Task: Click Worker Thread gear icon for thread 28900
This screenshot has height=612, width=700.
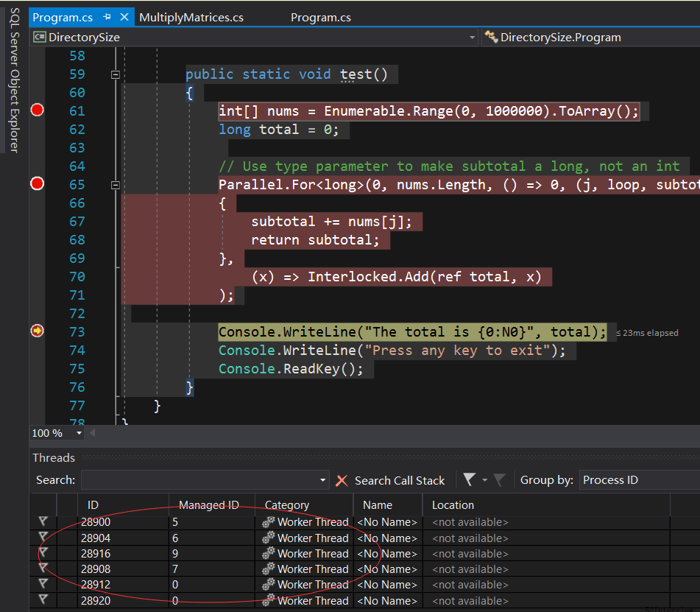Action: 269,521
